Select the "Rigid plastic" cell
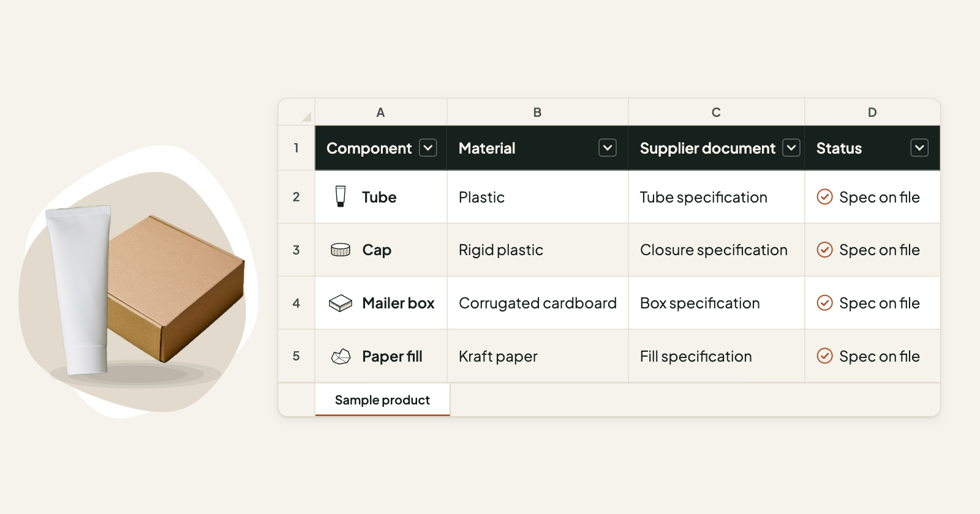 tap(538, 250)
